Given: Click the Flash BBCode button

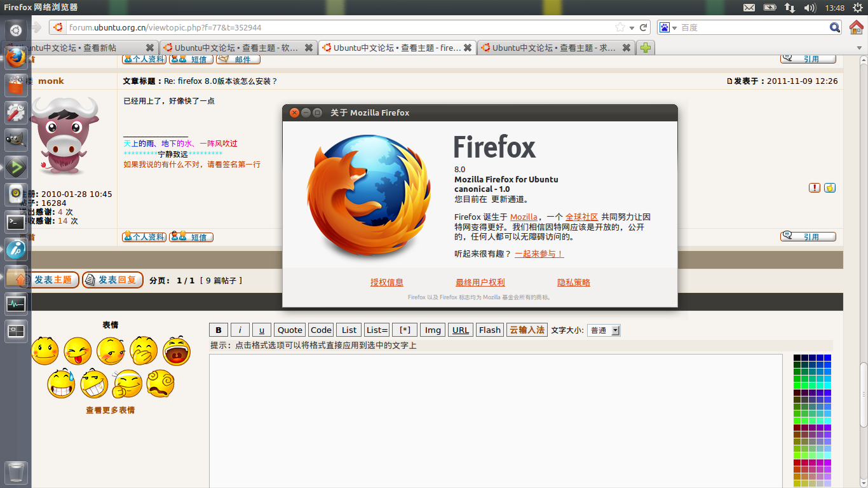Looking at the screenshot, I should [x=490, y=330].
